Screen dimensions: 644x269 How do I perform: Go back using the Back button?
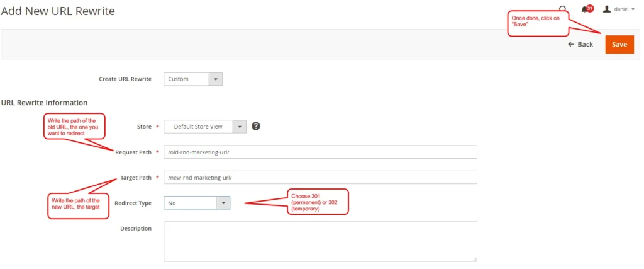(x=580, y=45)
